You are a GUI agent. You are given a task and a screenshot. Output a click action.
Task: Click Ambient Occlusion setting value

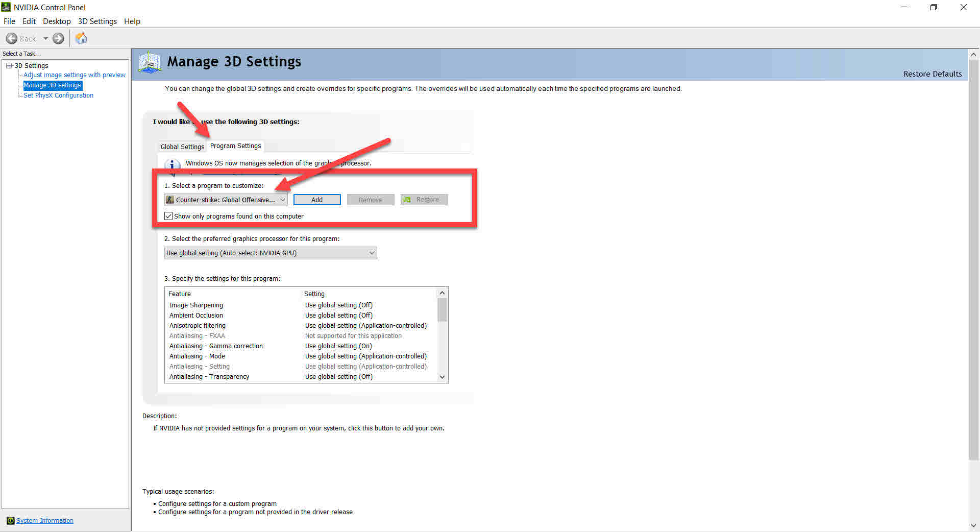[339, 316]
